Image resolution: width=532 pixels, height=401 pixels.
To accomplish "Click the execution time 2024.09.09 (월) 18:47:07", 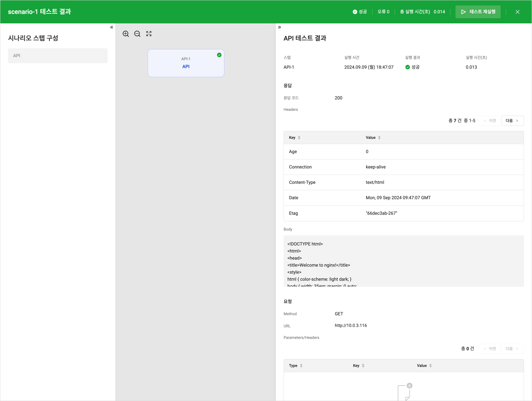I will (369, 67).
